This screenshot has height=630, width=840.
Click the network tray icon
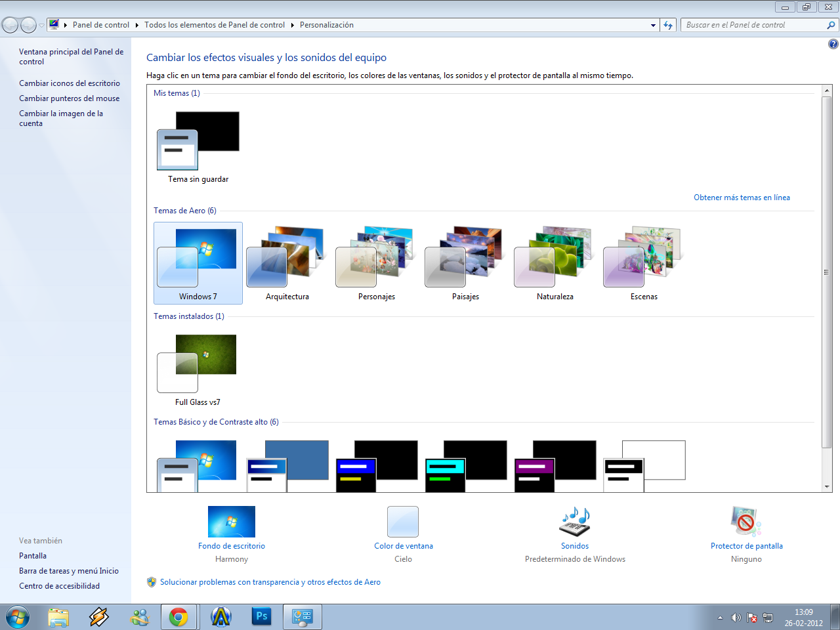coord(768,618)
